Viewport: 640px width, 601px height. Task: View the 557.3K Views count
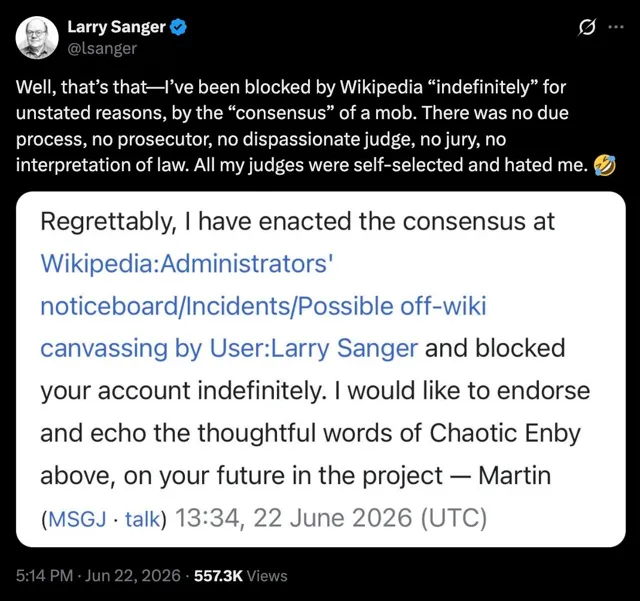pos(241,576)
